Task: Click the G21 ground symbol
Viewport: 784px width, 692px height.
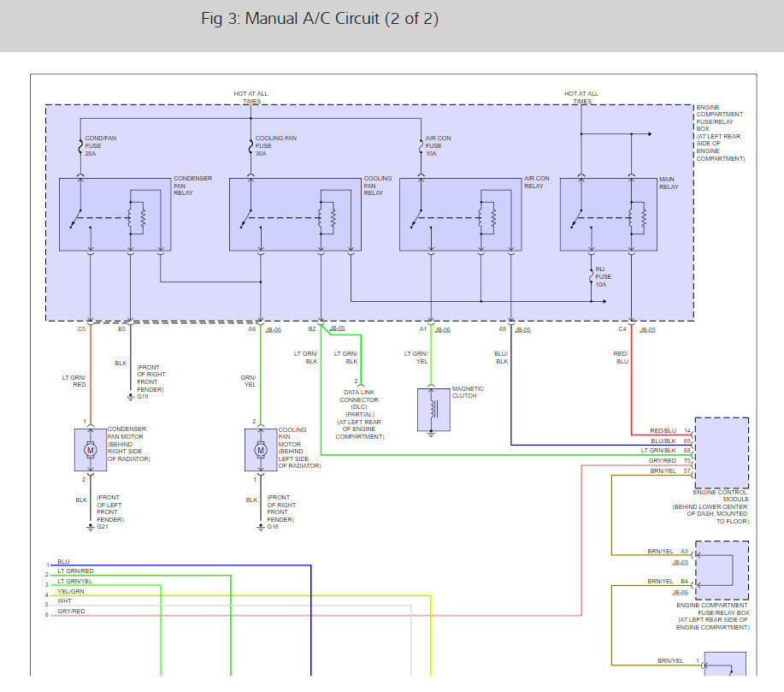Action: (x=91, y=528)
